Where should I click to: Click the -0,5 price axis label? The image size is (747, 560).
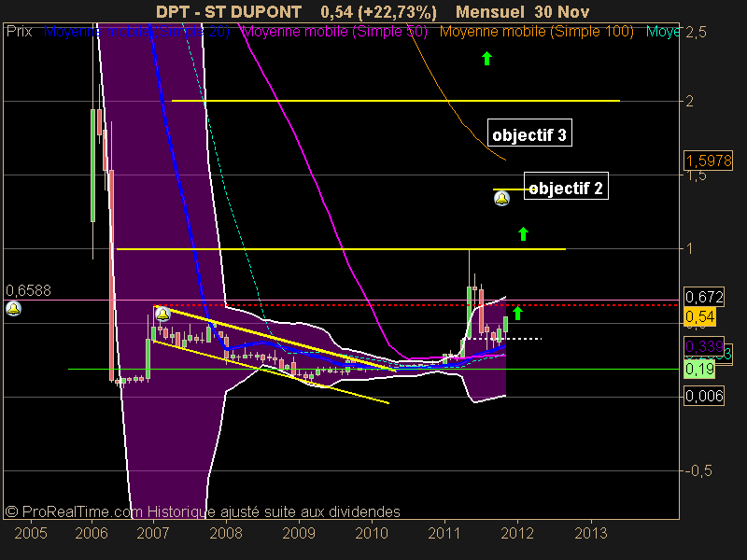pos(698,471)
